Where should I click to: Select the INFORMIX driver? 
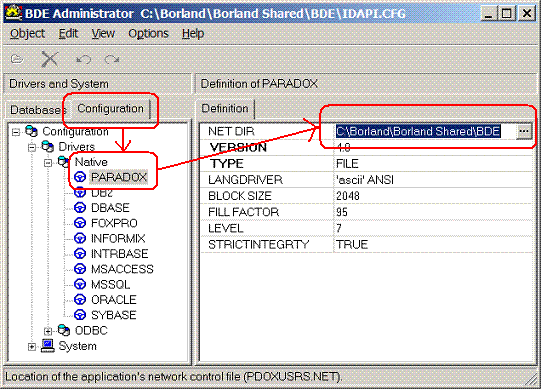(118, 239)
